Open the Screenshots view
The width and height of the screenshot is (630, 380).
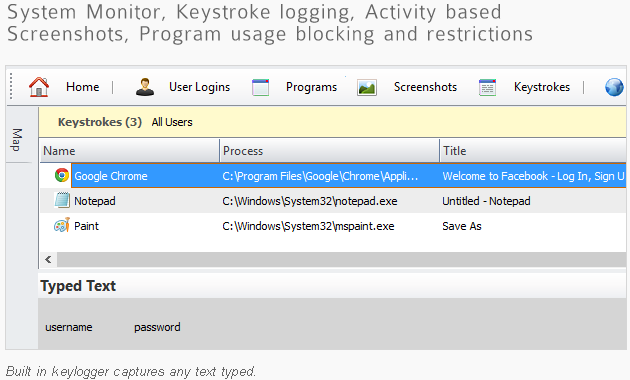425,87
